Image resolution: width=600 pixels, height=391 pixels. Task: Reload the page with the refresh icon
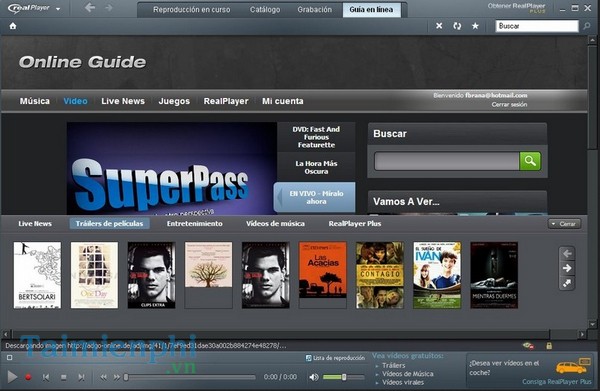[457, 26]
